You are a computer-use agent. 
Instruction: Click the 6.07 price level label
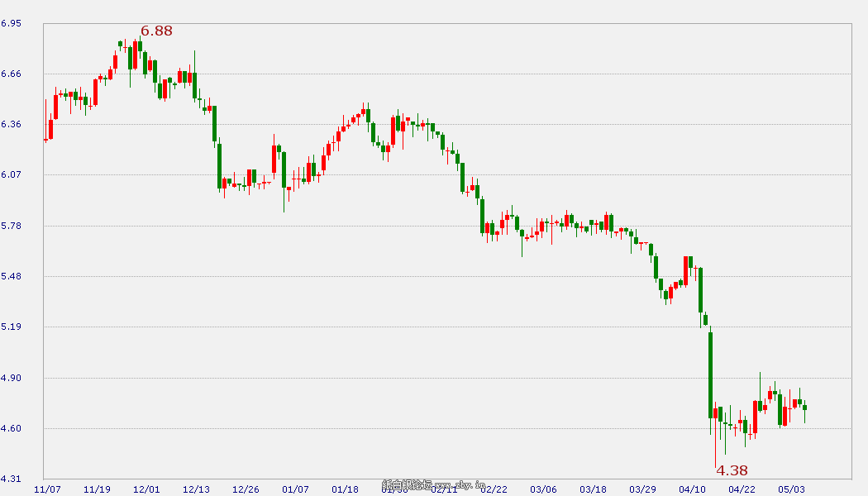(x=11, y=174)
